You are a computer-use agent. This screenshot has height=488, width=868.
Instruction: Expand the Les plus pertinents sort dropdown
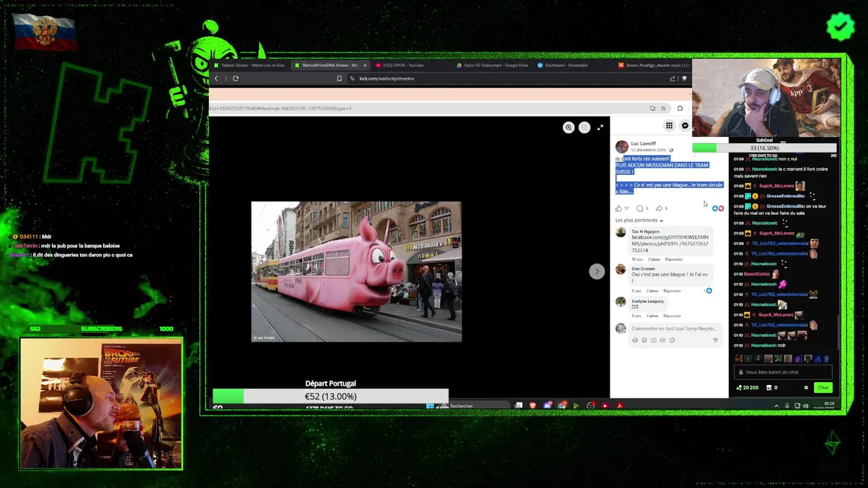tap(639, 220)
